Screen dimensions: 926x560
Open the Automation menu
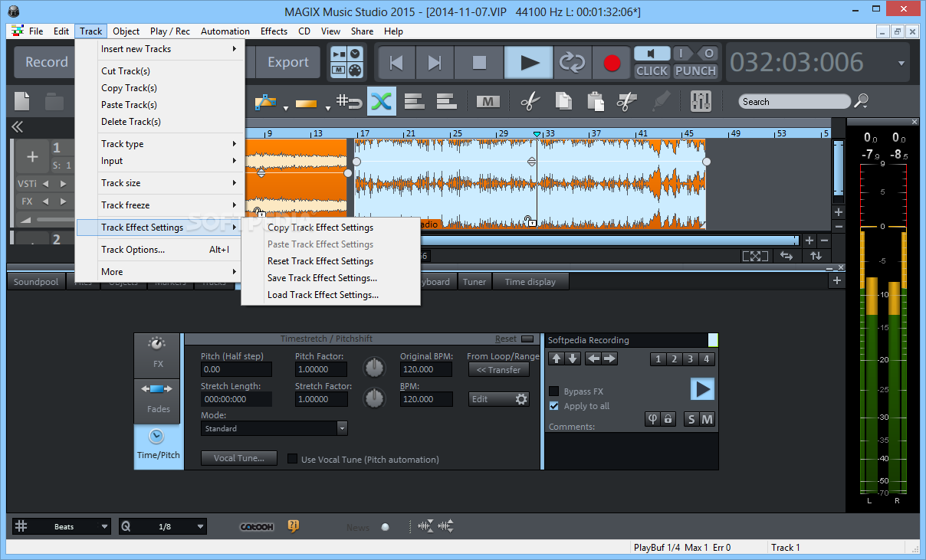click(225, 31)
